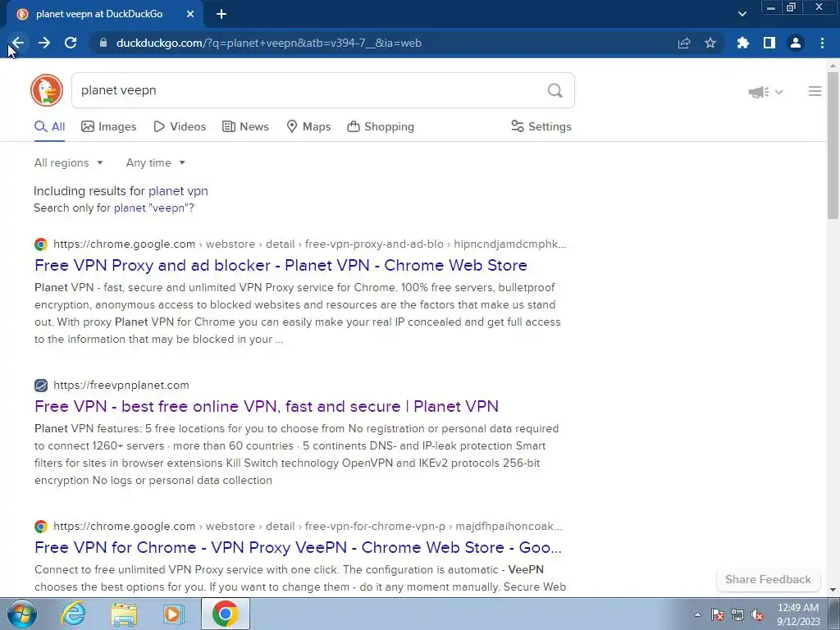Reload the DuckDuckGo page
The image size is (840, 630).
[71, 43]
